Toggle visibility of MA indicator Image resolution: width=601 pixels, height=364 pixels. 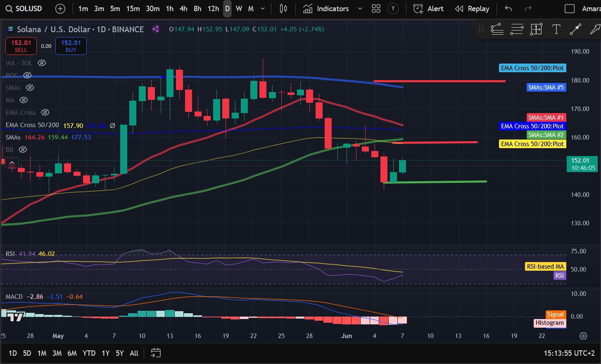coord(24,100)
